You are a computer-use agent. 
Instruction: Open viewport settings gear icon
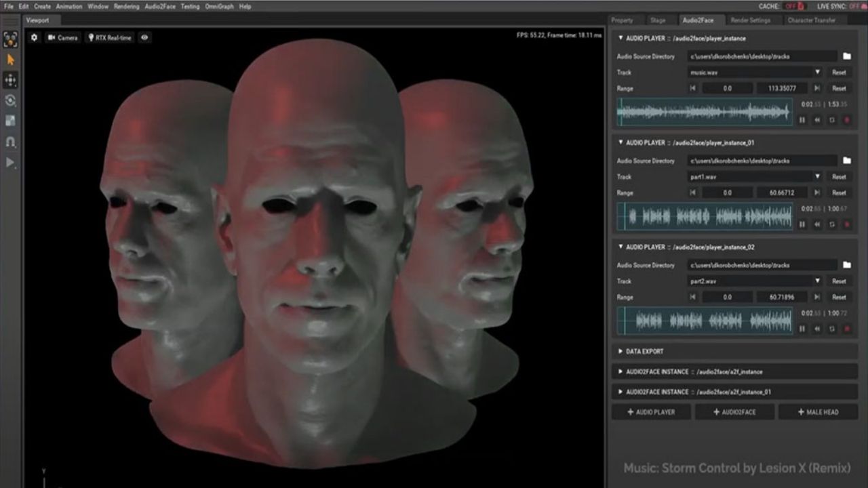35,38
